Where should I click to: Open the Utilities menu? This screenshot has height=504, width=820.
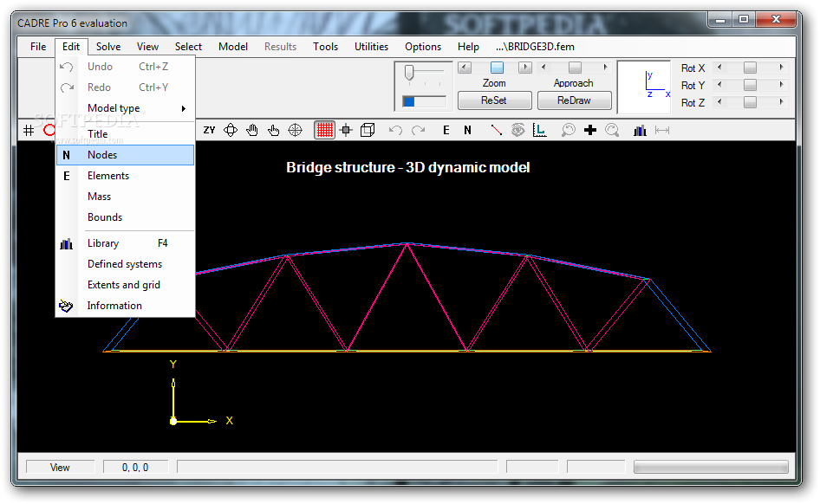coord(371,47)
